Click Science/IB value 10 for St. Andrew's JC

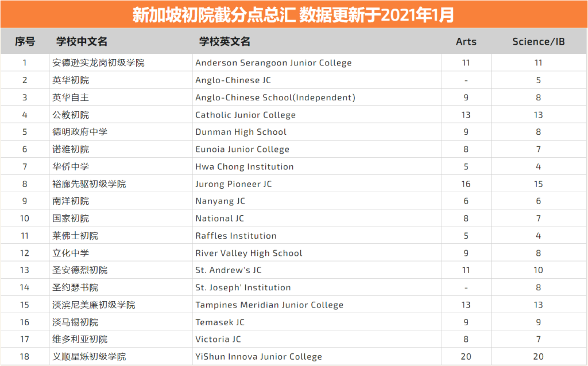pos(538,270)
